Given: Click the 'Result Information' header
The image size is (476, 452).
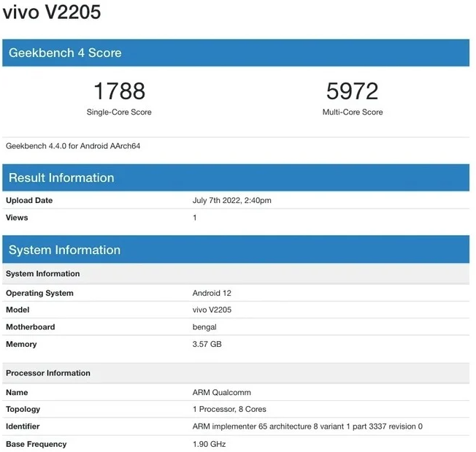Looking at the screenshot, I should [236, 177].
